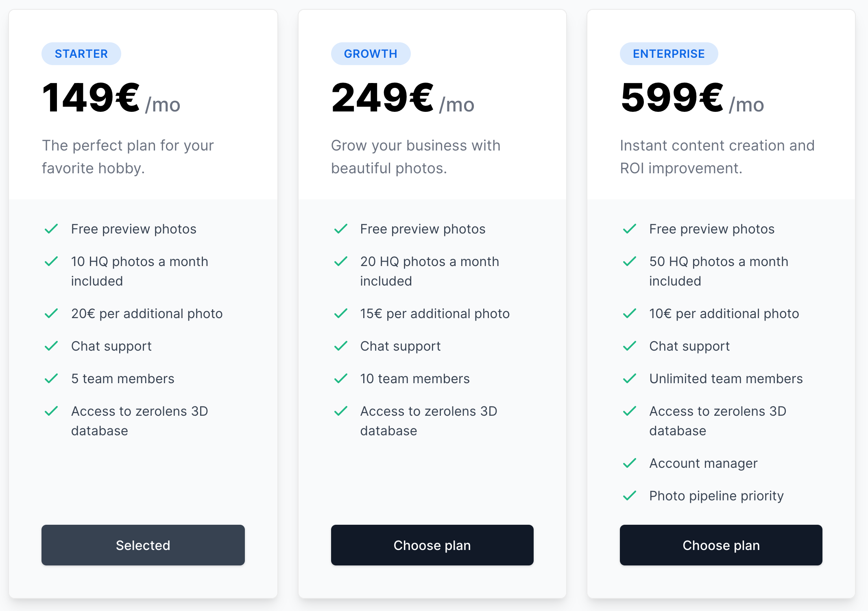Click checkmark next to 10€ per additional photo
The height and width of the screenshot is (611, 868).
[x=630, y=314]
